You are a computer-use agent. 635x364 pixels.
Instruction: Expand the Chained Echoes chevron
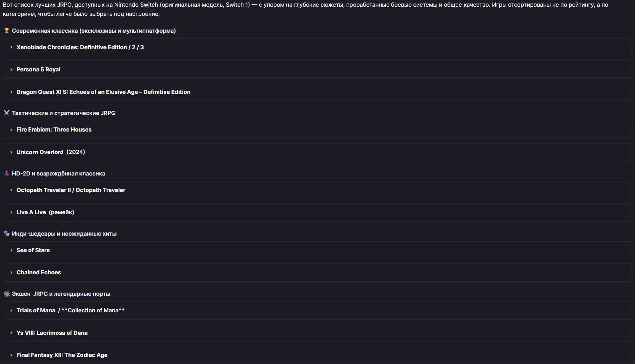click(x=11, y=273)
